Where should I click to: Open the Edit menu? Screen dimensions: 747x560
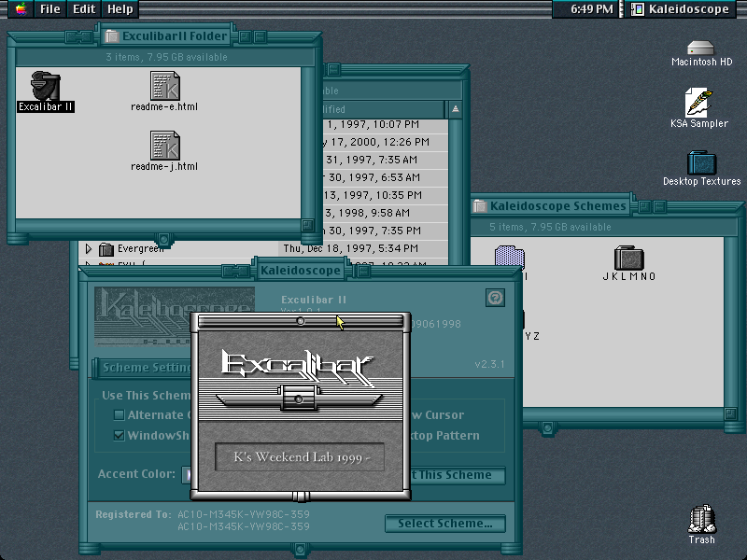pyautogui.click(x=84, y=9)
